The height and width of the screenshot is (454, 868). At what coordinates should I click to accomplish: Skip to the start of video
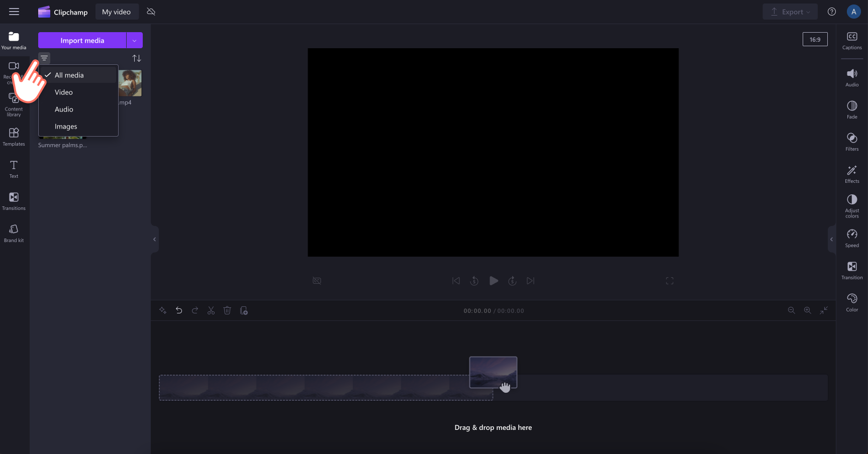pyautogui.click(x=456, y=281)
